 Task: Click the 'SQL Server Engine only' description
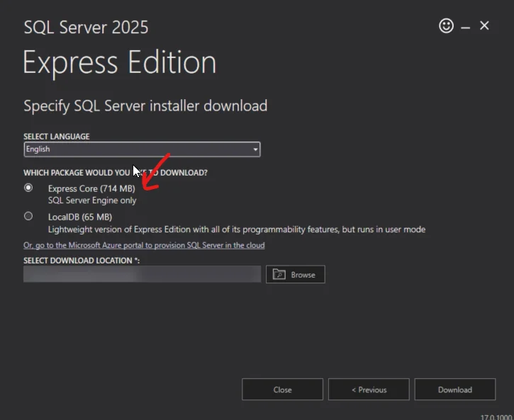(92, 200)
